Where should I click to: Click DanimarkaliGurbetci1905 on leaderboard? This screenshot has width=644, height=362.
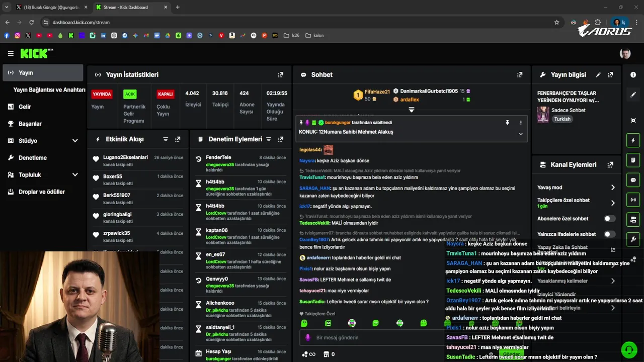point(429,91)
